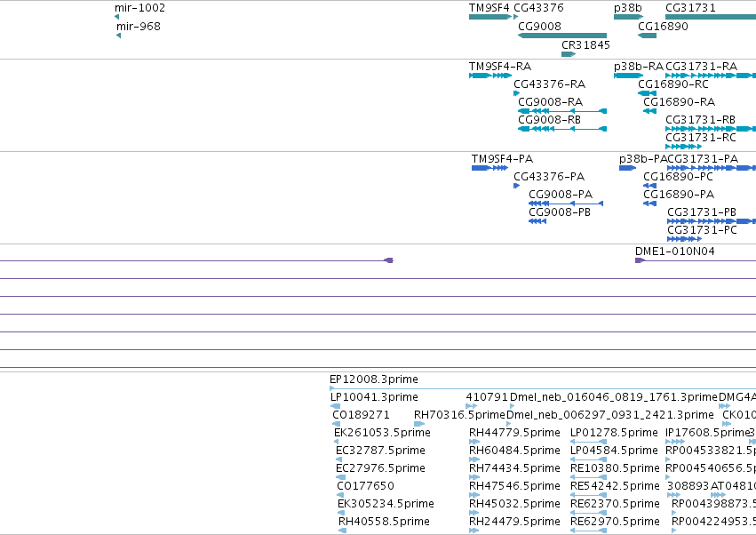Select EST EK261053.5prime
Screen dimensions: 756x535
click(x=336, y=442)
